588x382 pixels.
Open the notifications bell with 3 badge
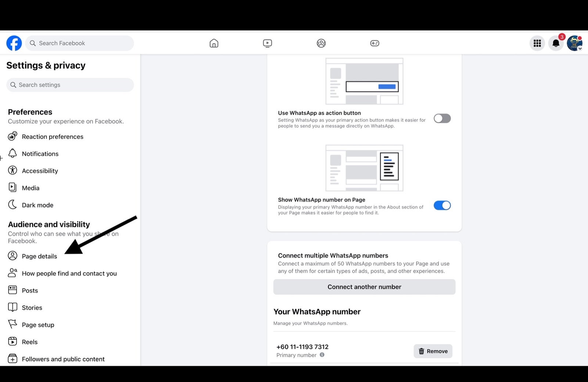(556, 43)
